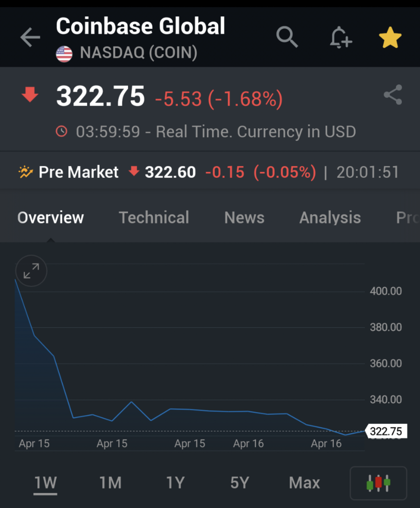Viewport: 420px width, 508px height.
Task: Tap the Pre Market sunrise icon
Action: point(26,172)
